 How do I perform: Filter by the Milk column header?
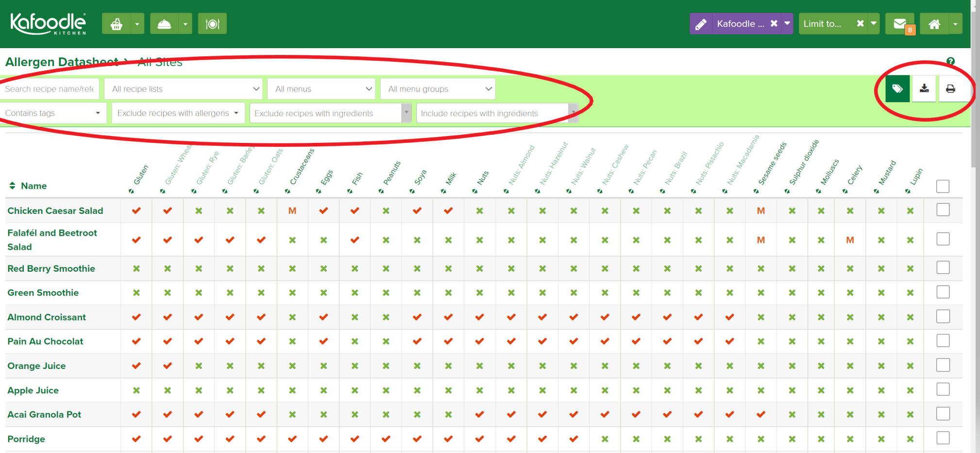pyautogui.click(x=451, y=179)
